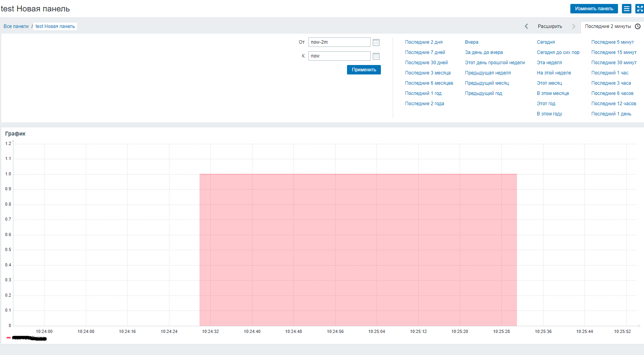Open calendar picker for From field
Image resolution: width=644 pixels, height=355 pixels.
[376, 43]
